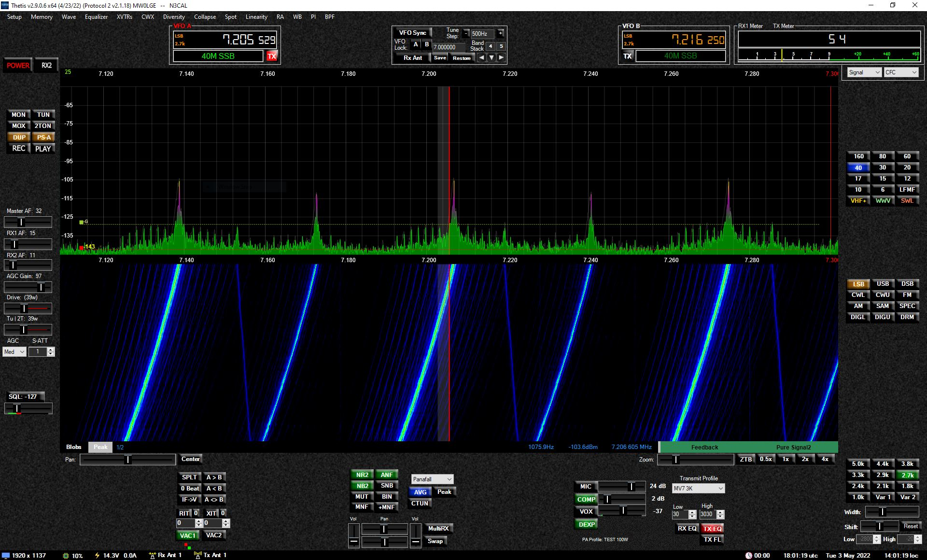927x560 pixels.
Task: Open the 500Hz tune step dropdown
Action: point(482,33)
